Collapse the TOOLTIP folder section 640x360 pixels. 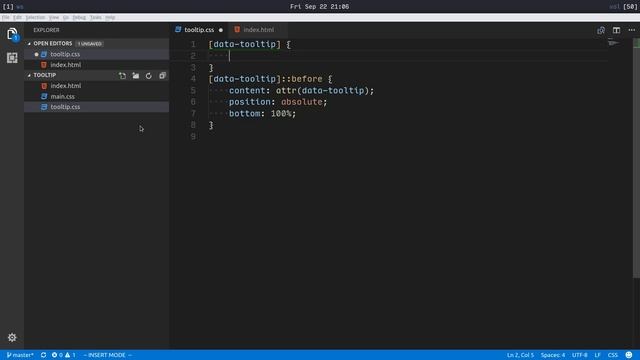(x=29, y=76)
